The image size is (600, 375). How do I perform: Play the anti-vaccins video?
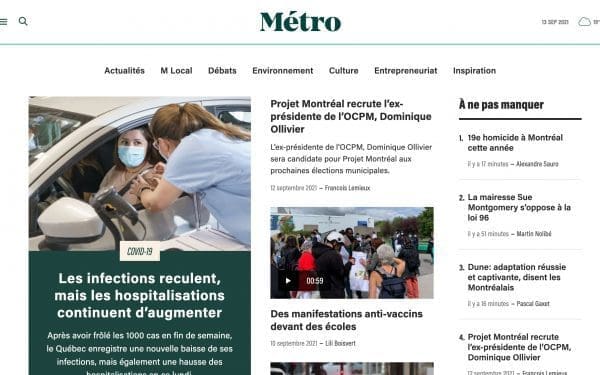tap(288, 281)
